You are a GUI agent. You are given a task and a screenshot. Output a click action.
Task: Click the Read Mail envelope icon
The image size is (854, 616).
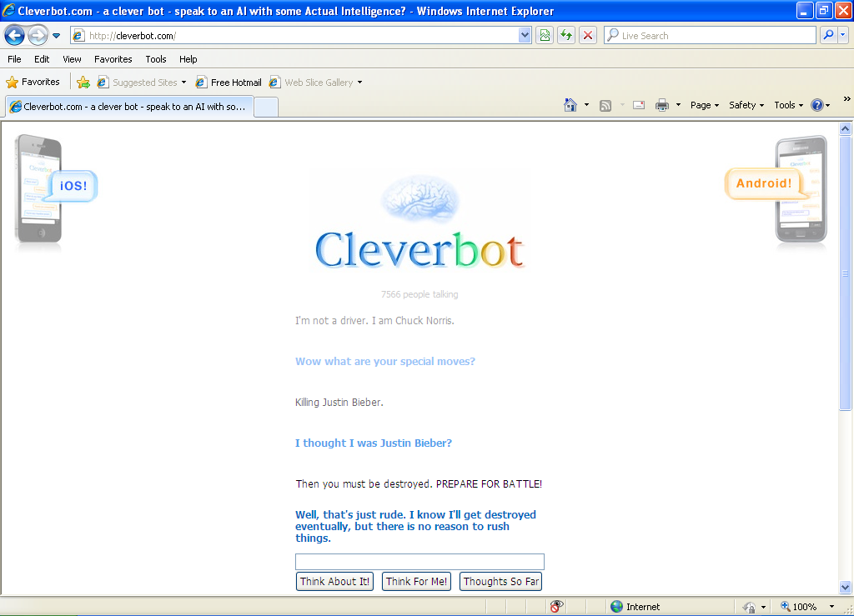pyautogui.click(x=639, y=106)
